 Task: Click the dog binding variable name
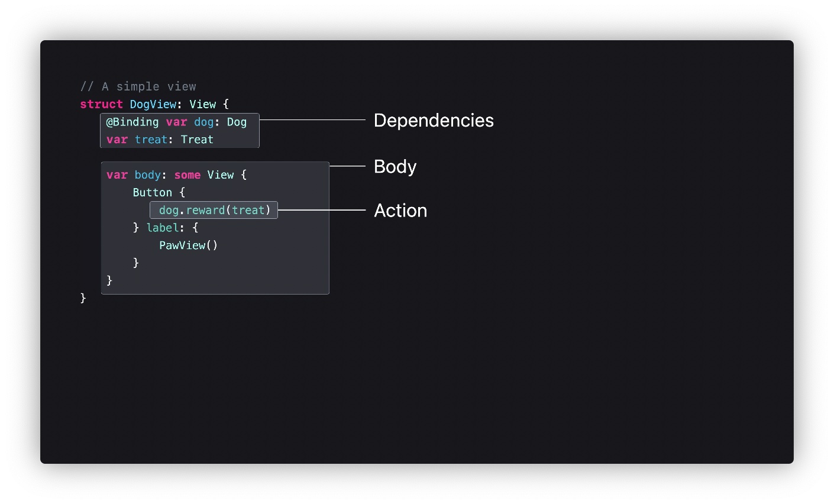coord(203,122)
